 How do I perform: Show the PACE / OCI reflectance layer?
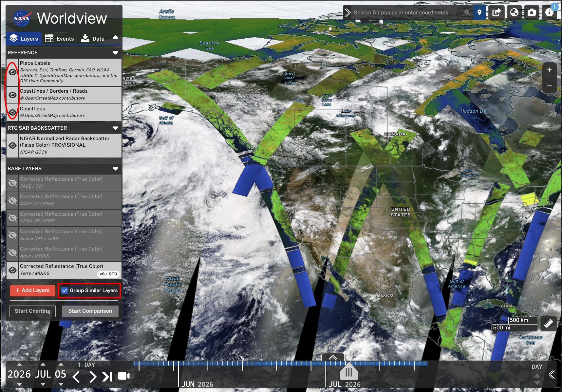click(12, 183)
